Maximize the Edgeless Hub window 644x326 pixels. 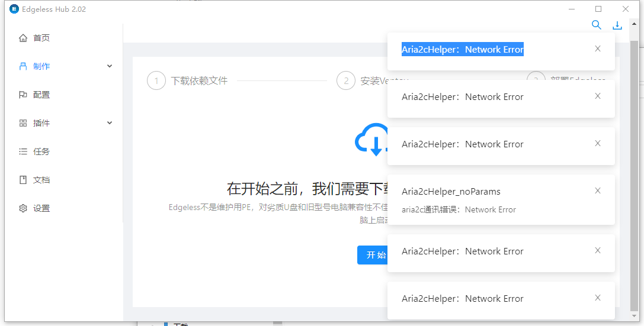(x=598, y=9)
